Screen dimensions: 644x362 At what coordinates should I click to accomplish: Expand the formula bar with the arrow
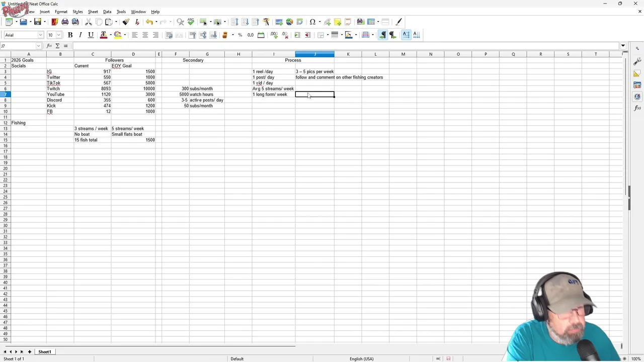tap(623, 46)
